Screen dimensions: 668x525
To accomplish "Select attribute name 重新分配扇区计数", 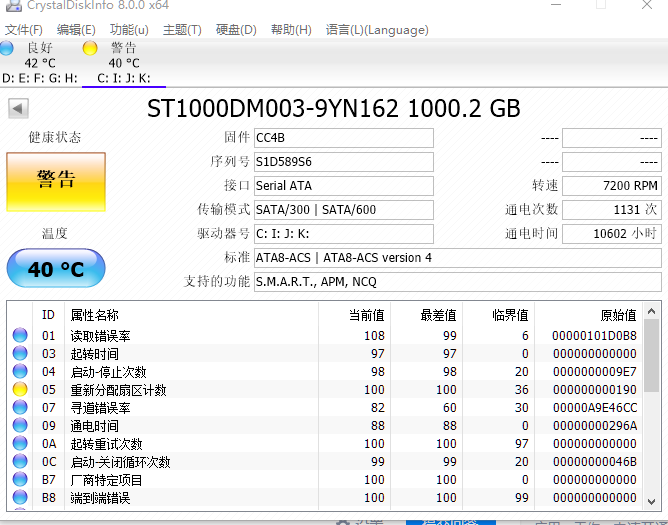I will (x=118, y=389).
